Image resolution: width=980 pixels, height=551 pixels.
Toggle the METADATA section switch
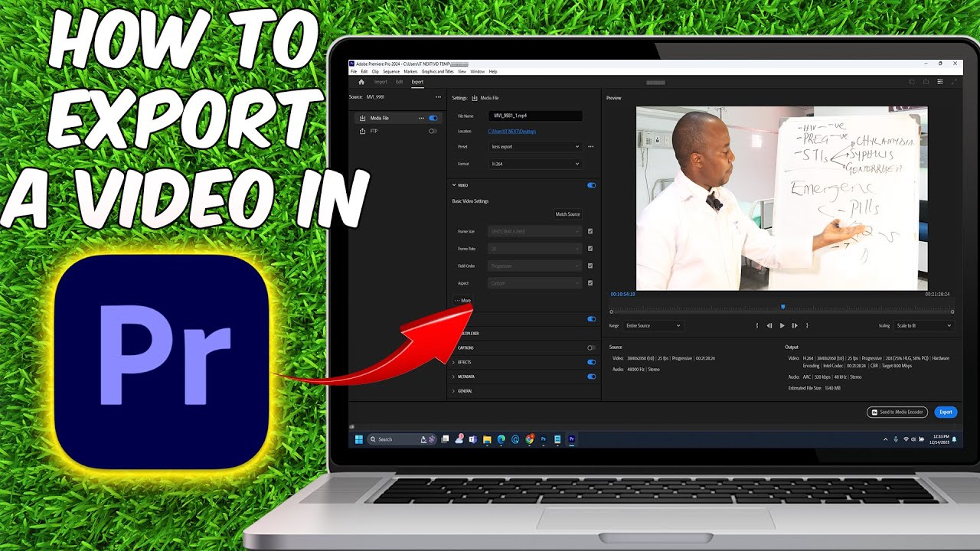[x=591, y=377]
